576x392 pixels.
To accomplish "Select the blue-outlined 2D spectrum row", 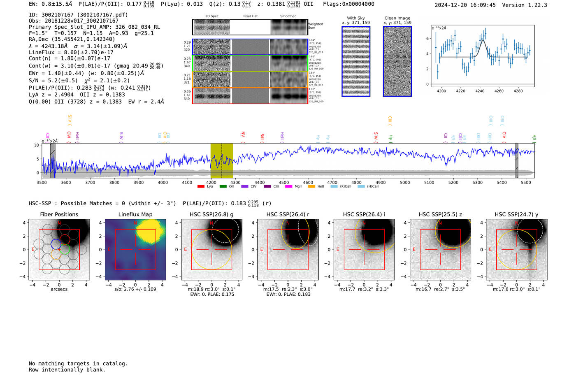I will coord(250,47).
